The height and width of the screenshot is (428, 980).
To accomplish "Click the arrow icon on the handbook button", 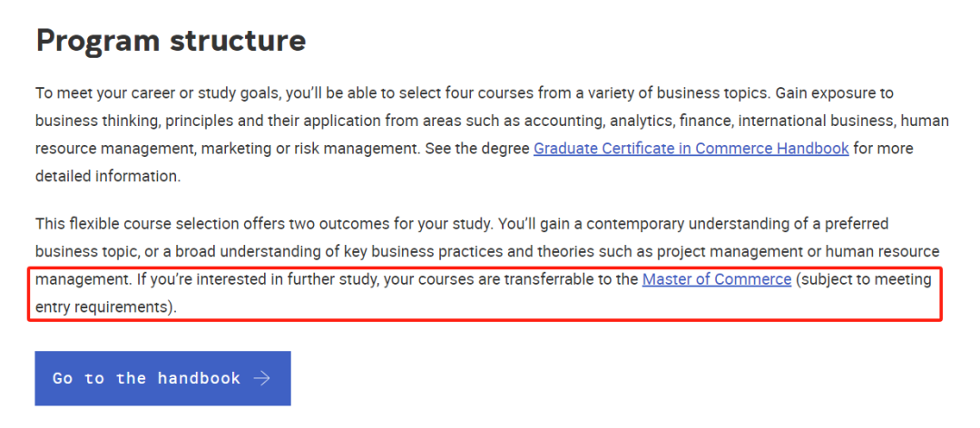I will tap(262, 378).
